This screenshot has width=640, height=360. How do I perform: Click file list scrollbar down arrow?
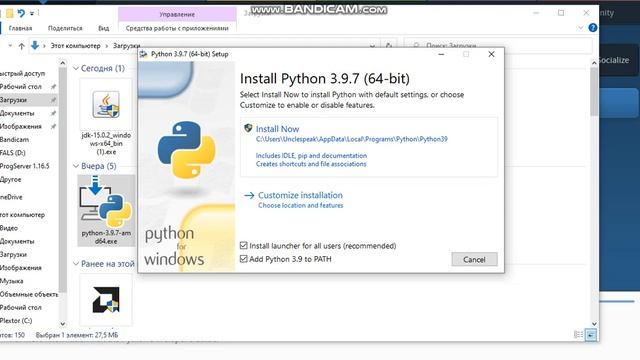pyautogui.click(x=594, y=324)
